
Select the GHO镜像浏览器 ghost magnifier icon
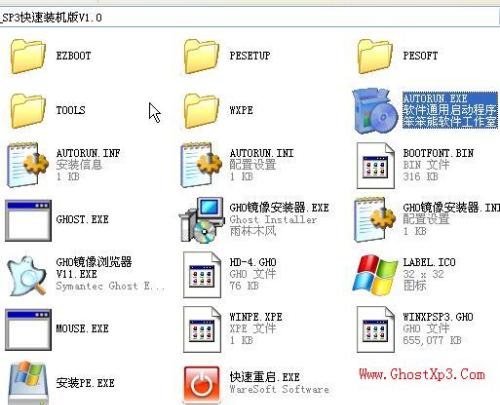(27, 276)
